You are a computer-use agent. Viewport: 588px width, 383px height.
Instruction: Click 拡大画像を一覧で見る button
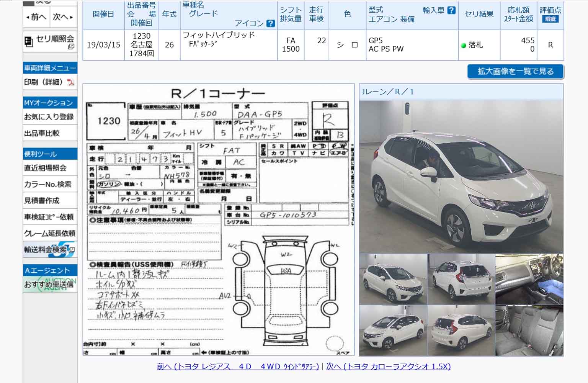click(x=515, y=71)
